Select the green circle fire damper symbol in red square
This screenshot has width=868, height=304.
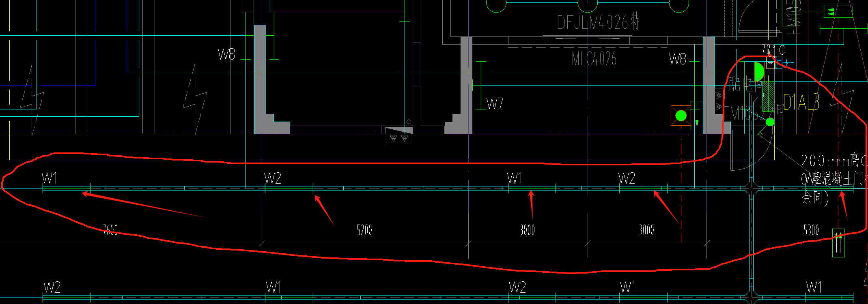tap(681, 116)
